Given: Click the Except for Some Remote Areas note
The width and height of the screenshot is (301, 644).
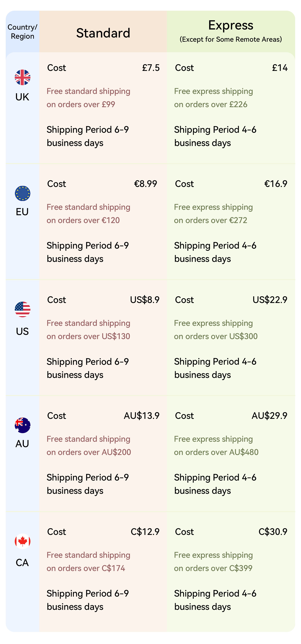Looking at the screenshot, I should tap(231, 39).
